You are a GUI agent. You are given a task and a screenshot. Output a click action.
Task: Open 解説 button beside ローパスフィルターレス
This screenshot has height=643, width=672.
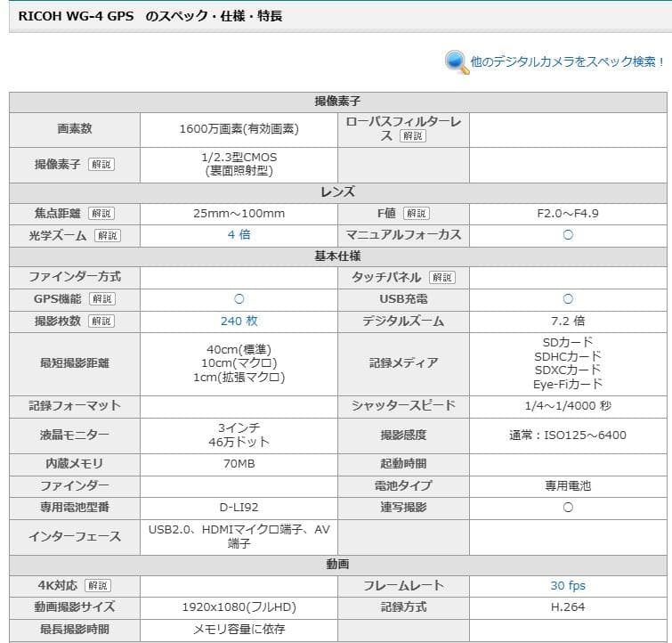(413, 136)
